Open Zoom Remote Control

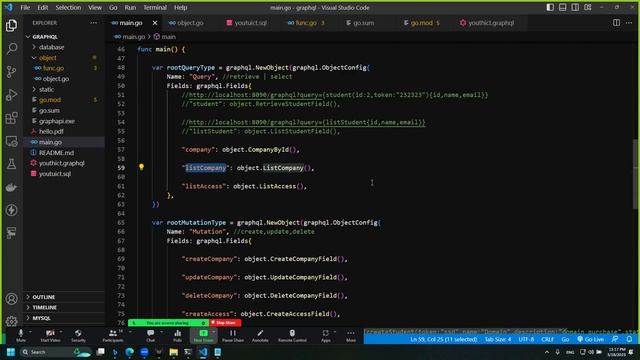292,336
